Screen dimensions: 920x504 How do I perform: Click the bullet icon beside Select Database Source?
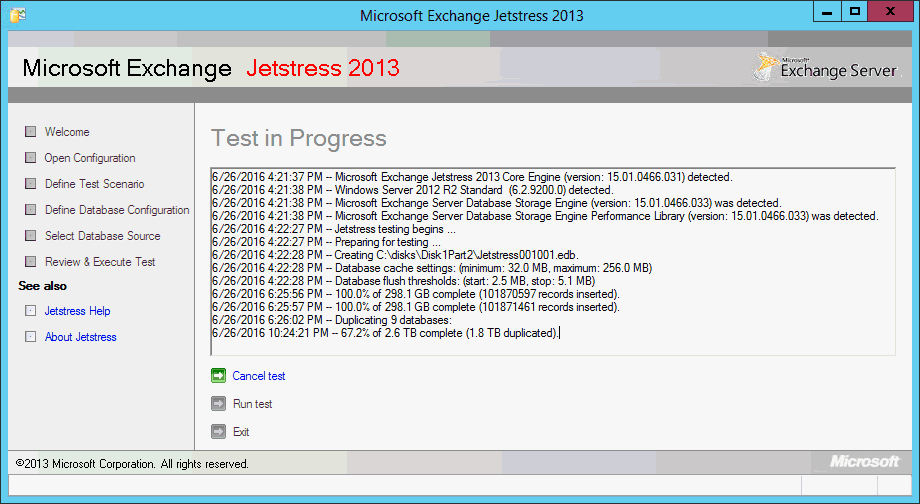(31, 235)
